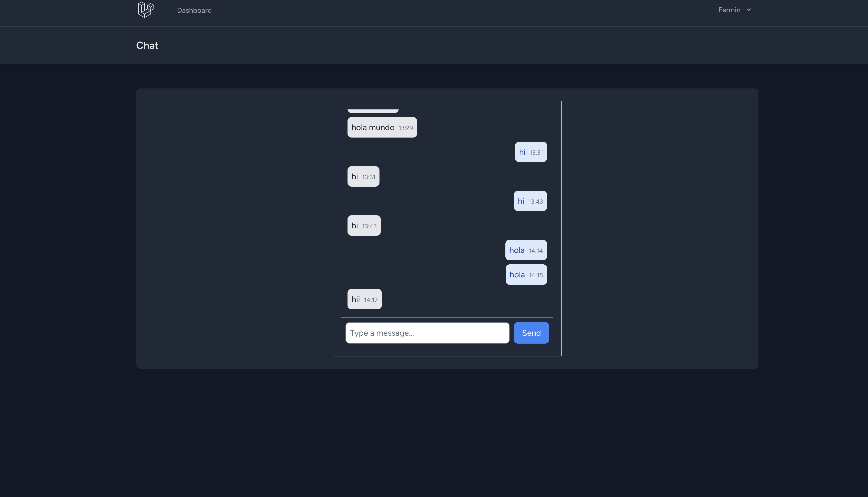Click the sent 'hi' message at 13:31
868x497 pixels.
pyautogui.click(x=531, y=152)
